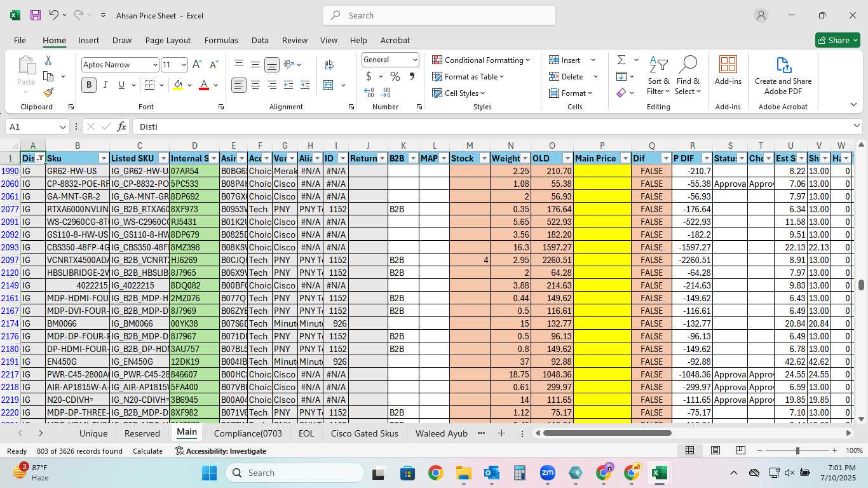Open filter dropdown on Stock column
Viewport: 868px width, 488px height.
pyautogui.click(x=484, y=158)
